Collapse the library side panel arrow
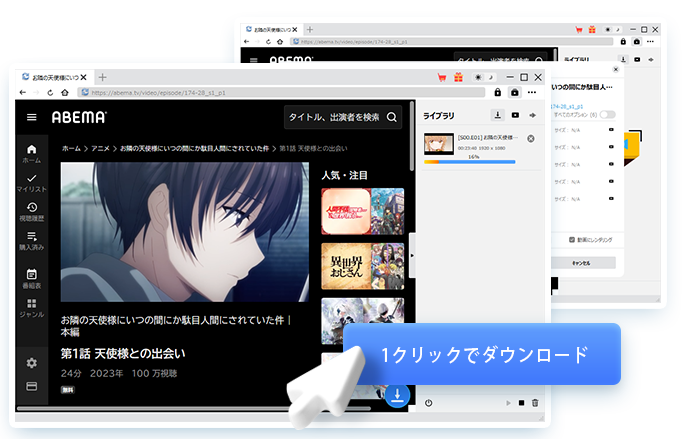The image size is (686, 439). coord(413,256)
